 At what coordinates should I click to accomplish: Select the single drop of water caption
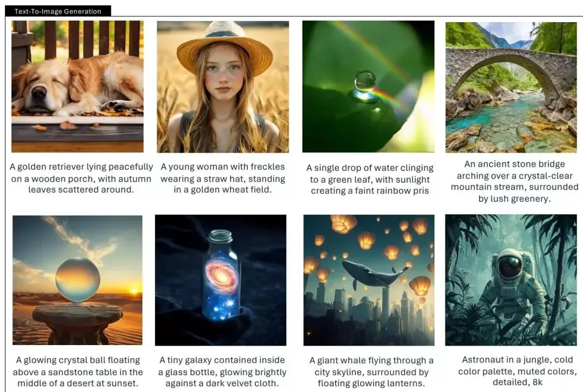click(x=370, y=179)
